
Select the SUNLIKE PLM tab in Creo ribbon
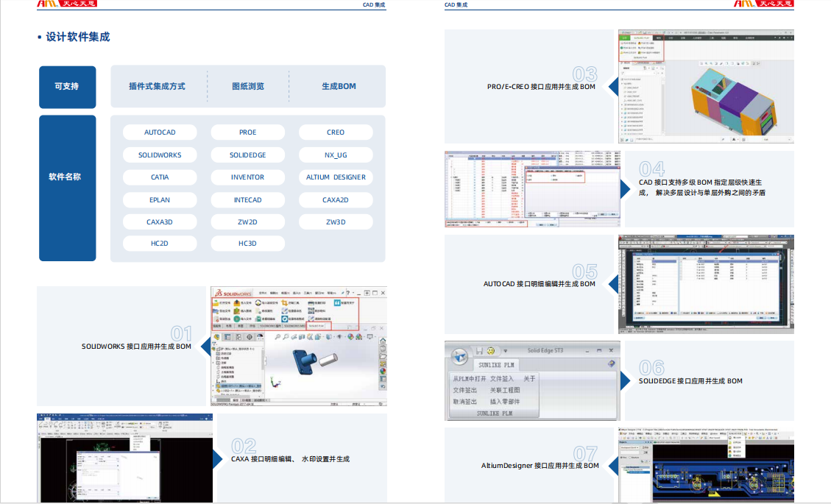tap(641, 36)
